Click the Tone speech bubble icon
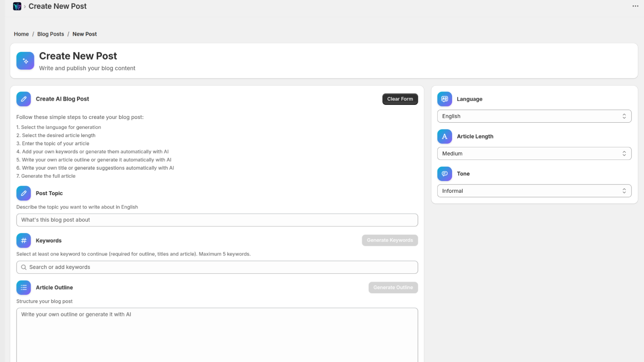The image size is (644, 362). coord(444,174)
